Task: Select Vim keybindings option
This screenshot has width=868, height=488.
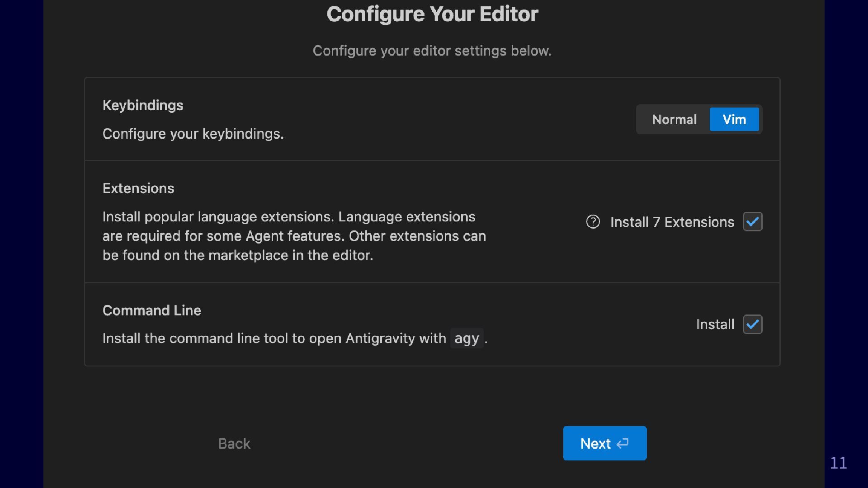Action: (734, 119)
